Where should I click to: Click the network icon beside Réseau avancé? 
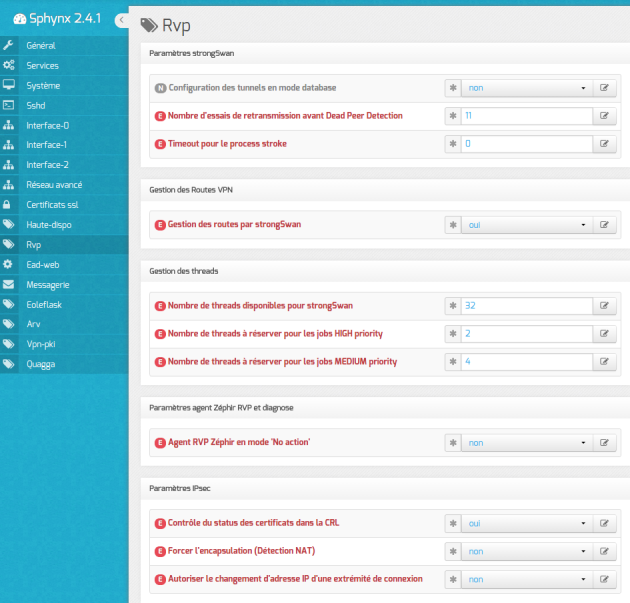[x=8, y=185]
